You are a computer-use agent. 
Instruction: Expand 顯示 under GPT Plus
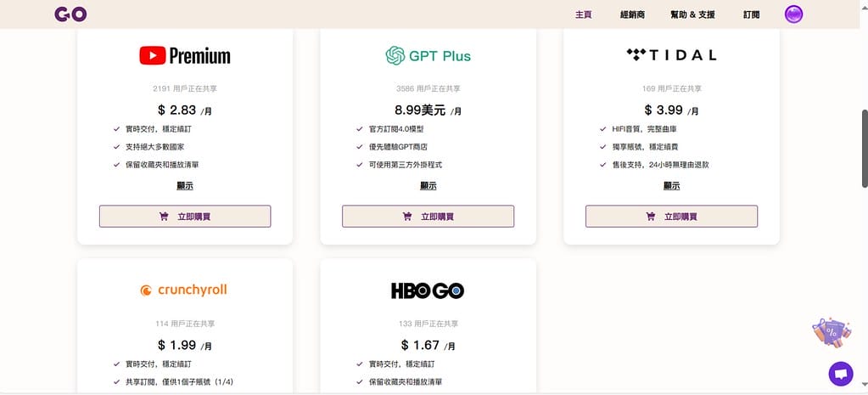point(428,186)
